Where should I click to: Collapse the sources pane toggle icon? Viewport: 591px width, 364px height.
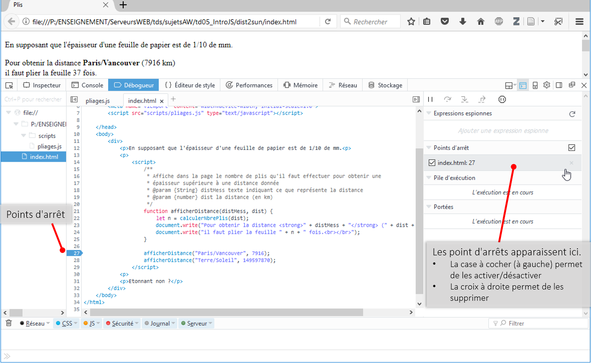74,99
